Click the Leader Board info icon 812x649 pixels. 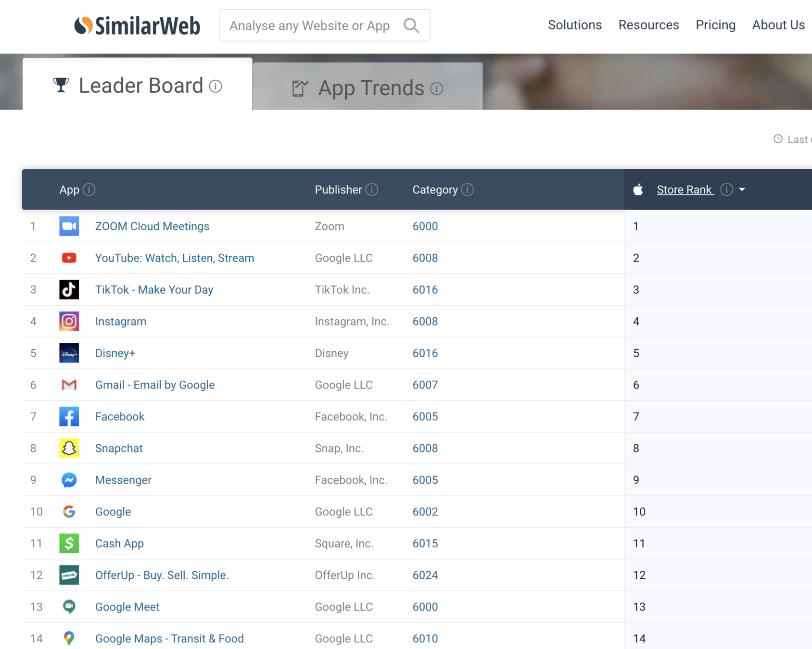(216, 86)
